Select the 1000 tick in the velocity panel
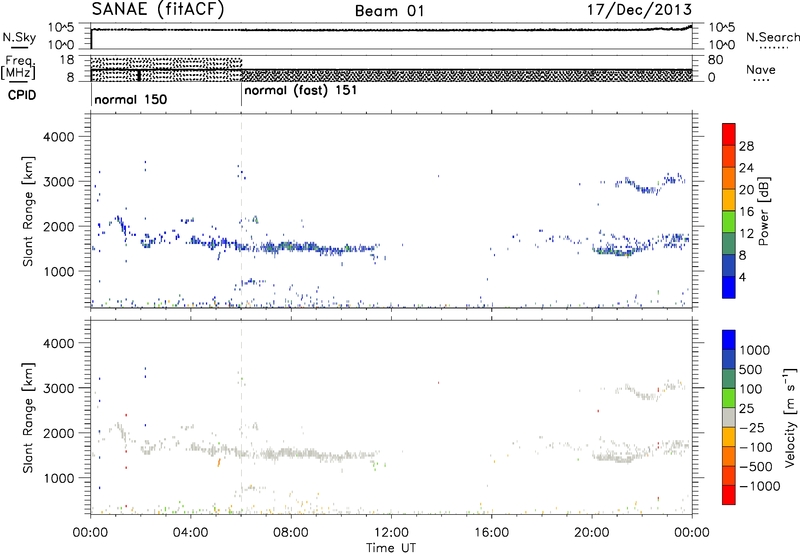Image resolution: width=800 pixels, height=554 pixels. pyautogui.click(x=58, y=478)
